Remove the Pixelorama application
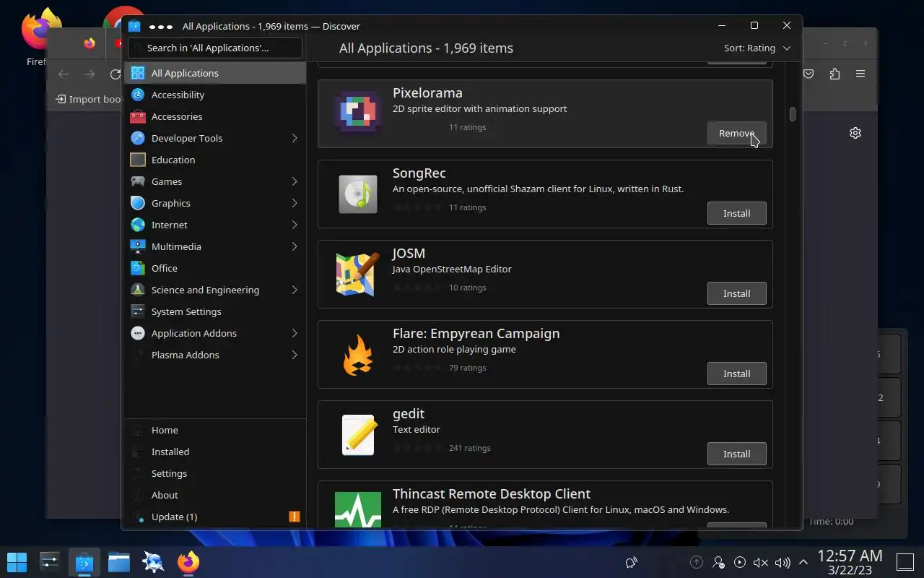The width and height of the screenshot is (924, 578). 736,133
